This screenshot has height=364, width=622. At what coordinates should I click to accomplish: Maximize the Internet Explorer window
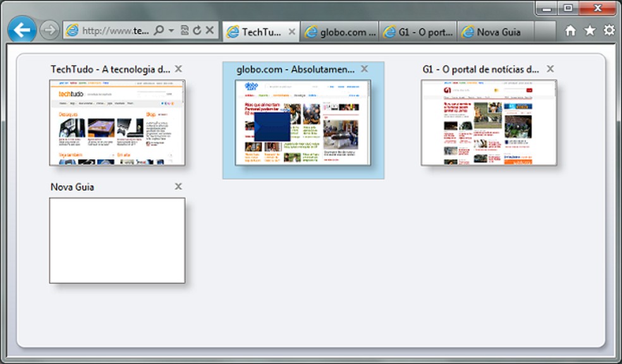point(568,8)
